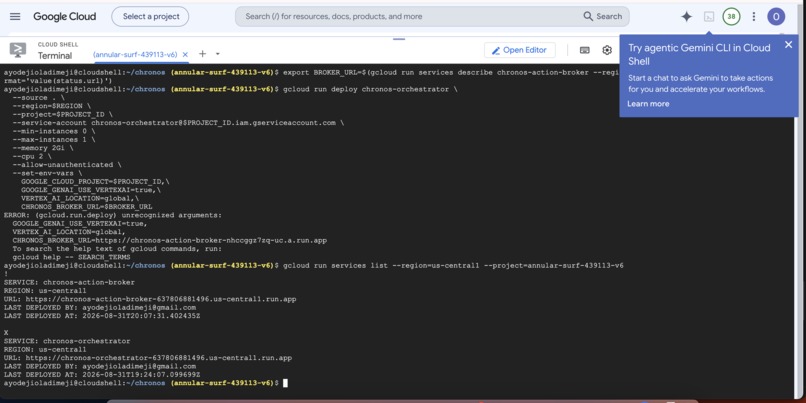This screenshot has width=806, height=403.
Task: Click the Google Cloud logo
Action: (65, 16)
